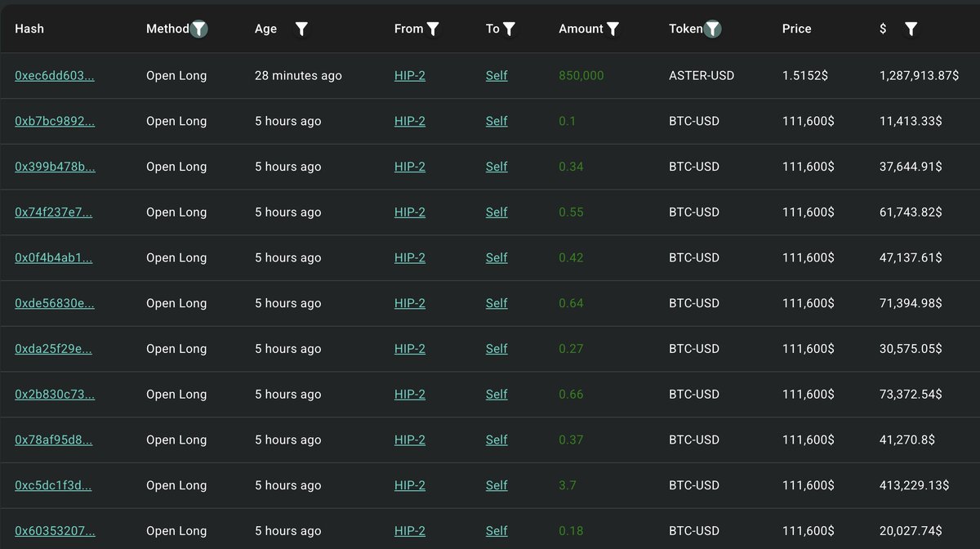The width and height of the screenshot is (980, 549).
Task: Click Self link in ASTER-USD row
Action: tap(497, 76)
